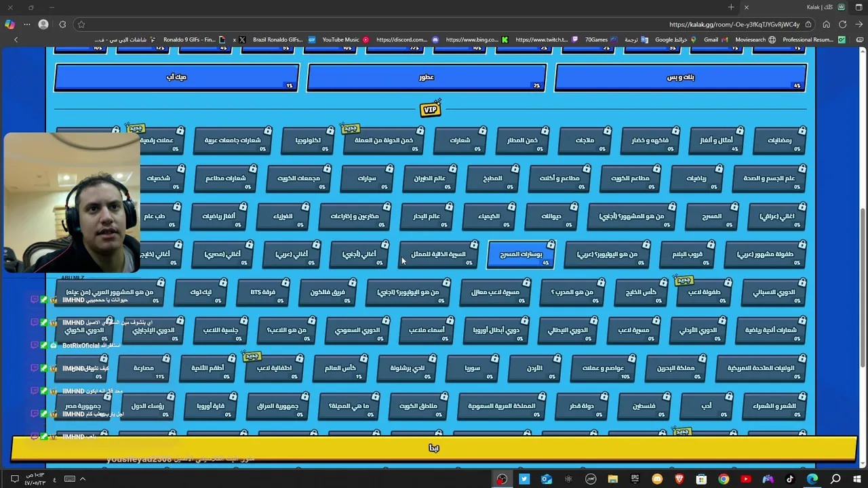Click the lock on رمضانيات category

tap(802, 130)
